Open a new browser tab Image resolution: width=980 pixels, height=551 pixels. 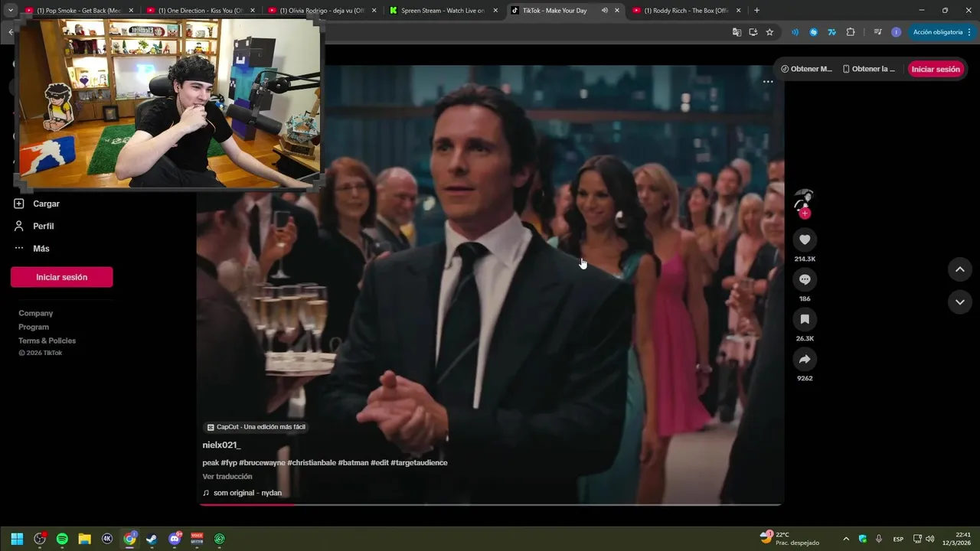757,11
